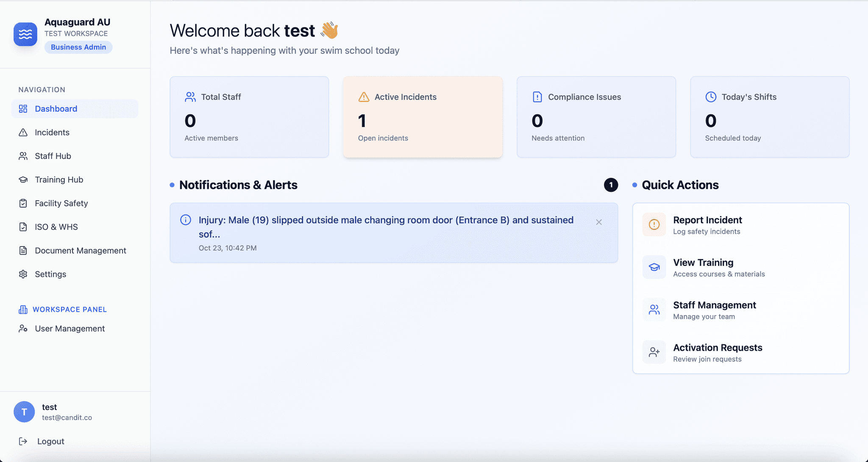This screenshot has width=868, height=462.
Task: Click the Notifications & Alerts heading
Action: [238, 185]
